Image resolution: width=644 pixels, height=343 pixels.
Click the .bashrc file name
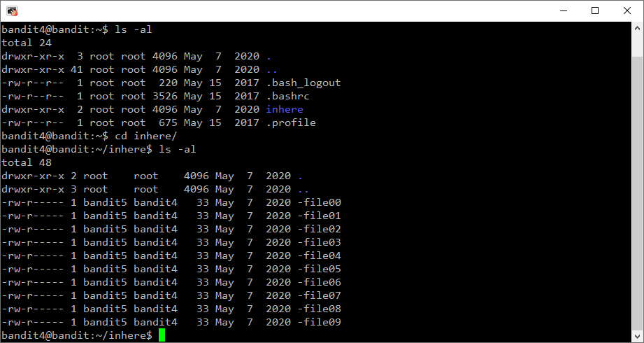click(287, 96)
